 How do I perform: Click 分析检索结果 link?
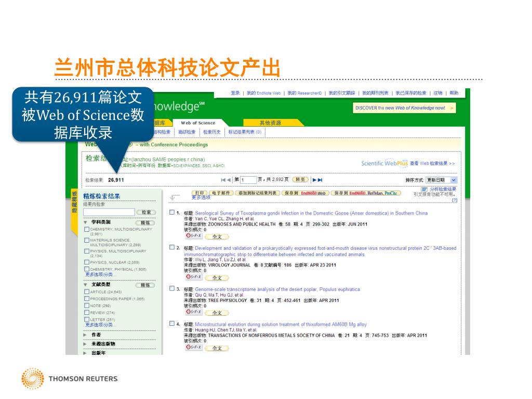[443, 189]
